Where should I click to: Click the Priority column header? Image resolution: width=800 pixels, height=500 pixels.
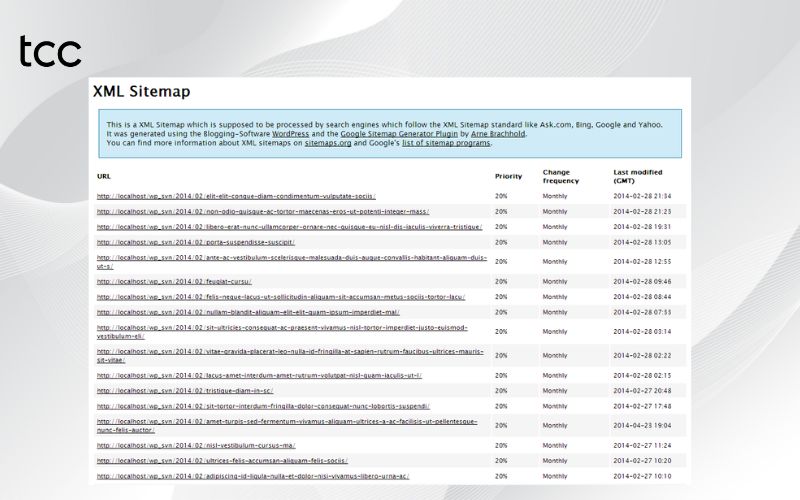[x=508, y=176]
